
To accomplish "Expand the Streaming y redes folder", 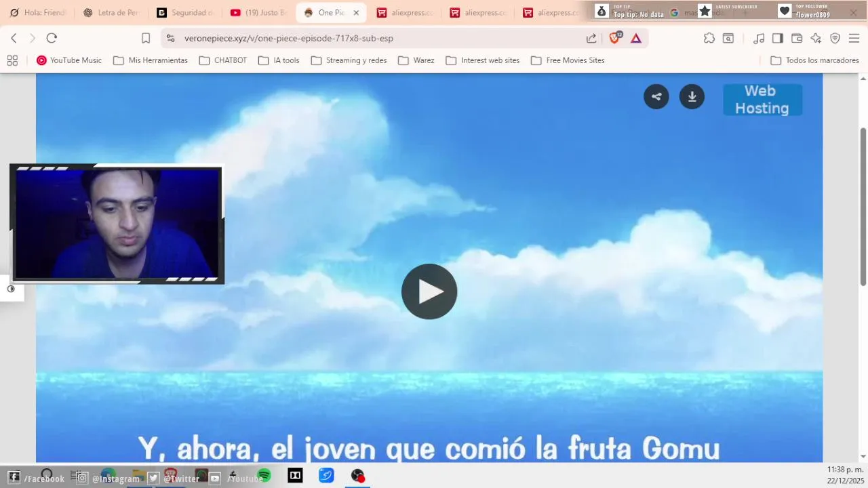I will 349,60.
